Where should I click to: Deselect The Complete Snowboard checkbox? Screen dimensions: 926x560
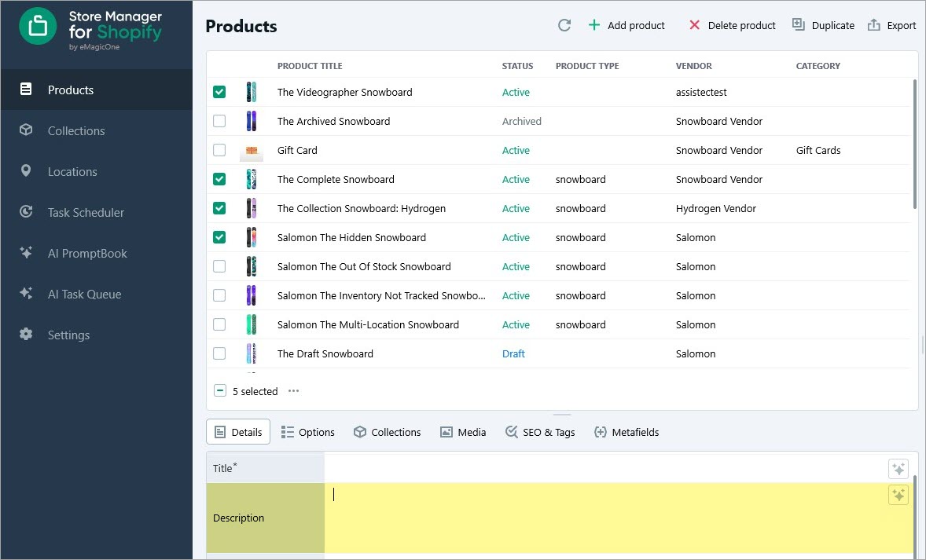pyautogui.click(x=219, y=179)
